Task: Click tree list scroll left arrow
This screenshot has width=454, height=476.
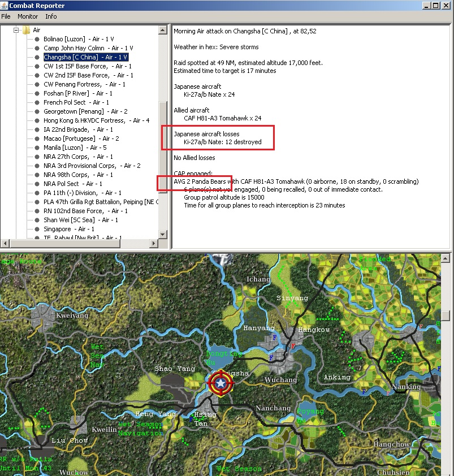Action: pyautogui.click(x=5, y=243)
